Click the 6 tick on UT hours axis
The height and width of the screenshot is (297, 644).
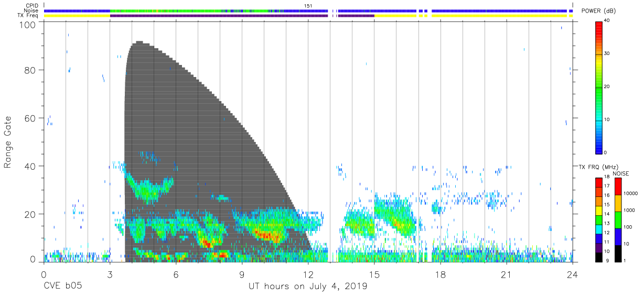176,274
